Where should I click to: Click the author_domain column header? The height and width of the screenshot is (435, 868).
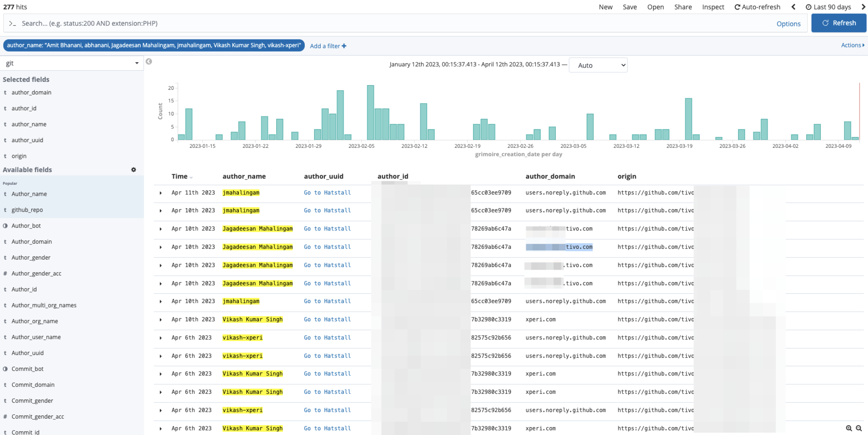[550, 176]
